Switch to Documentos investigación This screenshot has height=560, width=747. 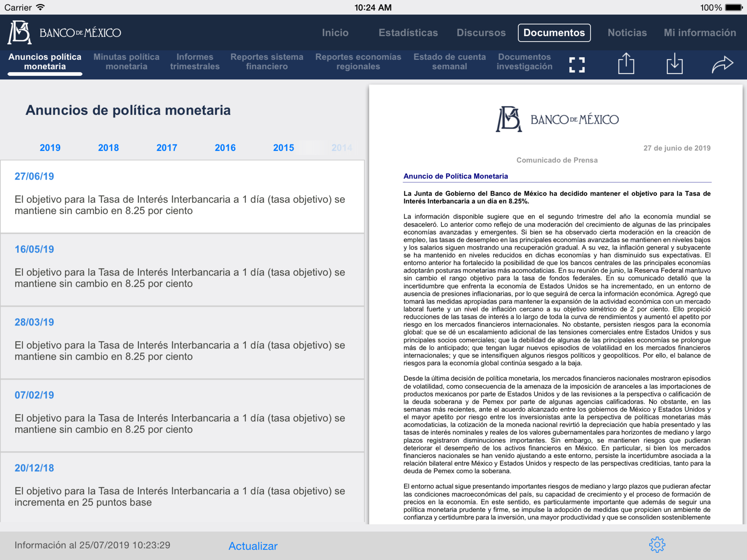point(524,62)
